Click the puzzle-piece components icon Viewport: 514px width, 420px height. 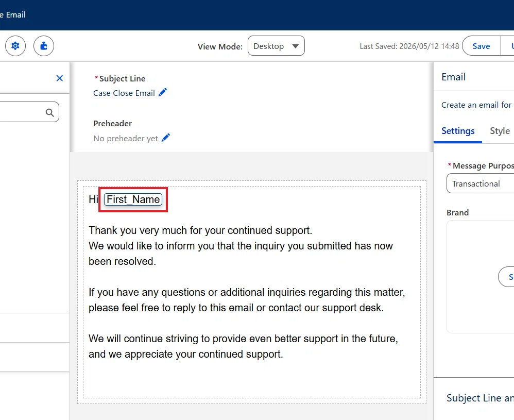pos(44,46)
